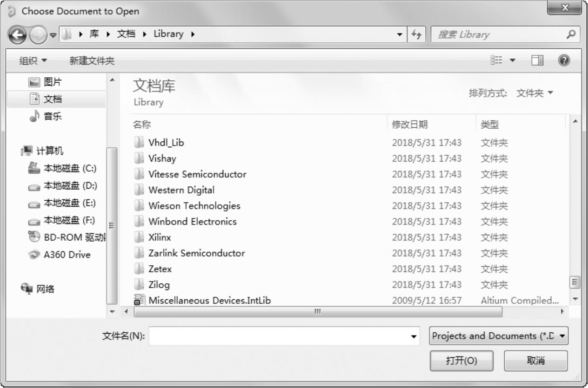Open Projects and Documents file type dropdown

(x=498, y=336)
